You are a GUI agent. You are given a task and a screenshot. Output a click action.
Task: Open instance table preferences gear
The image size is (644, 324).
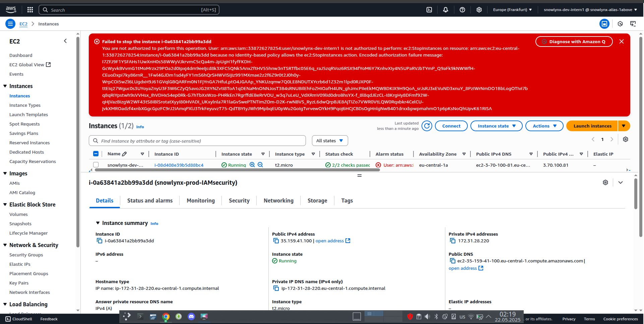(626, 139)
